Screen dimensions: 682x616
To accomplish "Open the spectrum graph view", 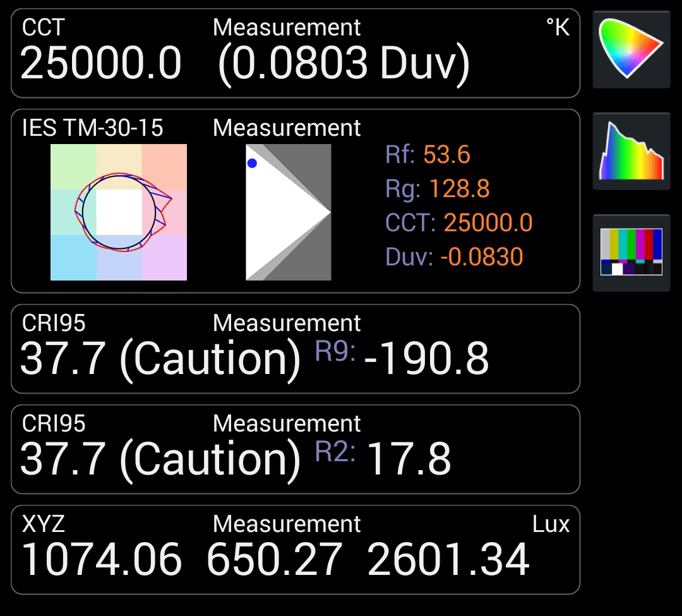I will pyautogui.click(x=631, y=151).
